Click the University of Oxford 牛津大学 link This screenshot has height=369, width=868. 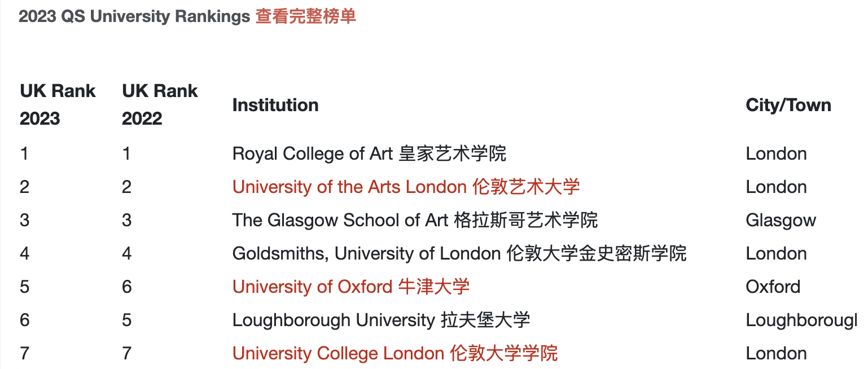(x=350, y=287)
